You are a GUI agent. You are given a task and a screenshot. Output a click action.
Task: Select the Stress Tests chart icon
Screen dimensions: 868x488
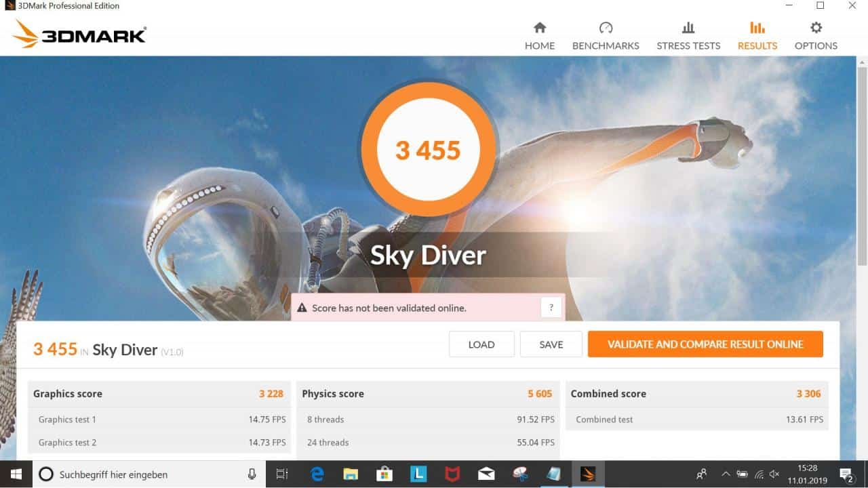tap(688, 28)
